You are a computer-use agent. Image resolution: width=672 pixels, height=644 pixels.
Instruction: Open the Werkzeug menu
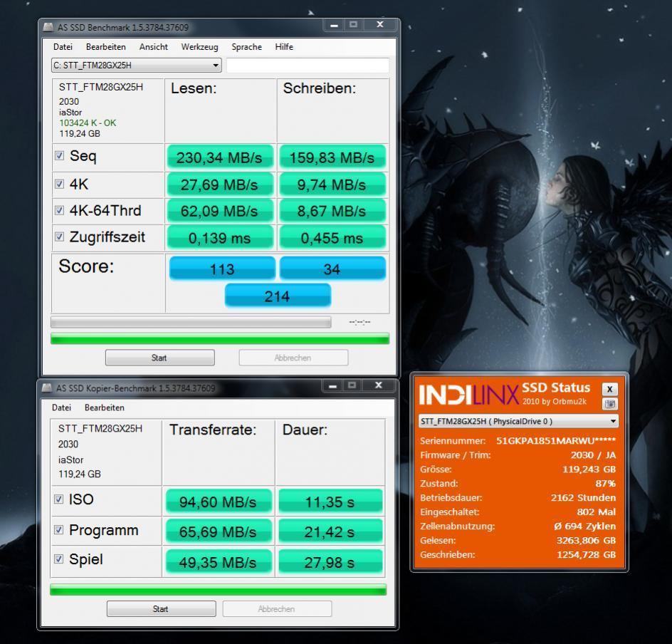pos(200,47)
